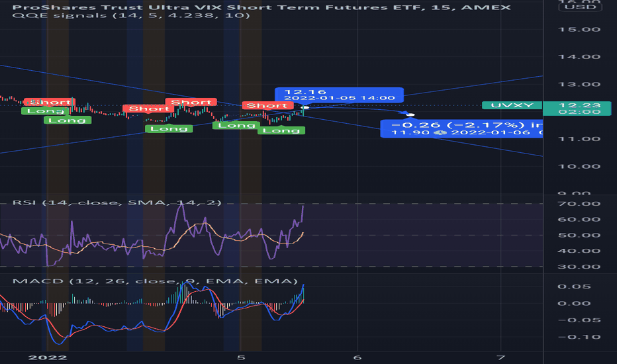Screen dimensions: 617x364
Task: Click the 15.00 price axis label
Action: pos(579,30)
